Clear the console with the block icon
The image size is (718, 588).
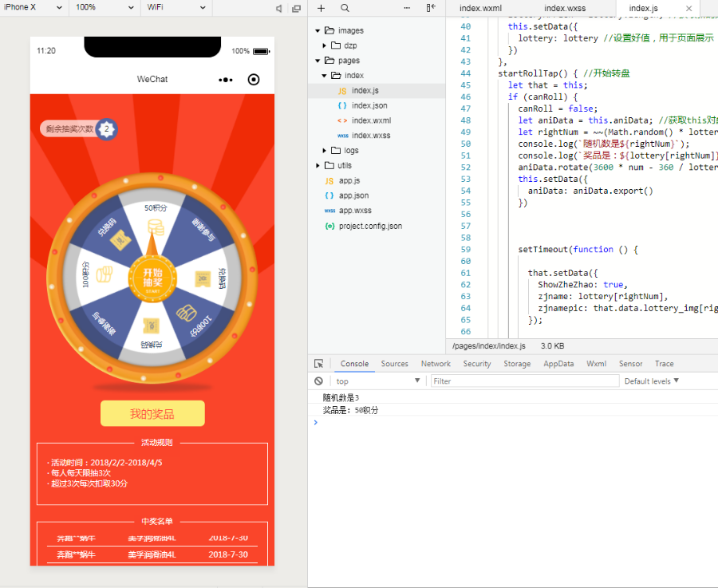click(x=318, y=381)
